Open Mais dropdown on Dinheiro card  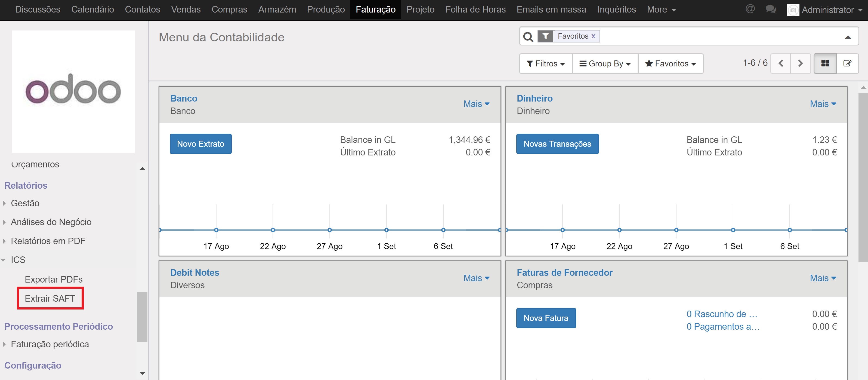(823, 104)
